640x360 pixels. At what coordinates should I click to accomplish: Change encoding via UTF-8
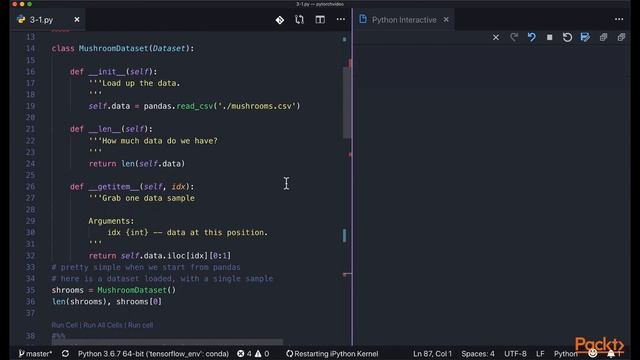coord(515,353)
